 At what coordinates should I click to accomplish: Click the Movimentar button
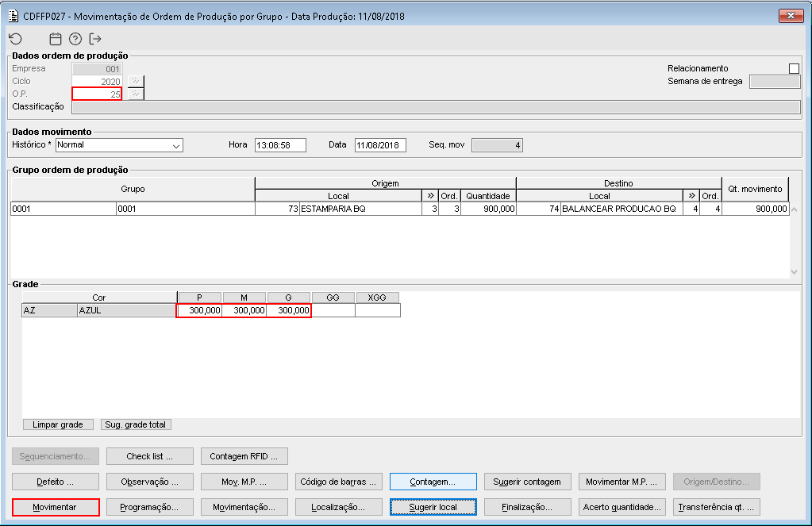56,507
